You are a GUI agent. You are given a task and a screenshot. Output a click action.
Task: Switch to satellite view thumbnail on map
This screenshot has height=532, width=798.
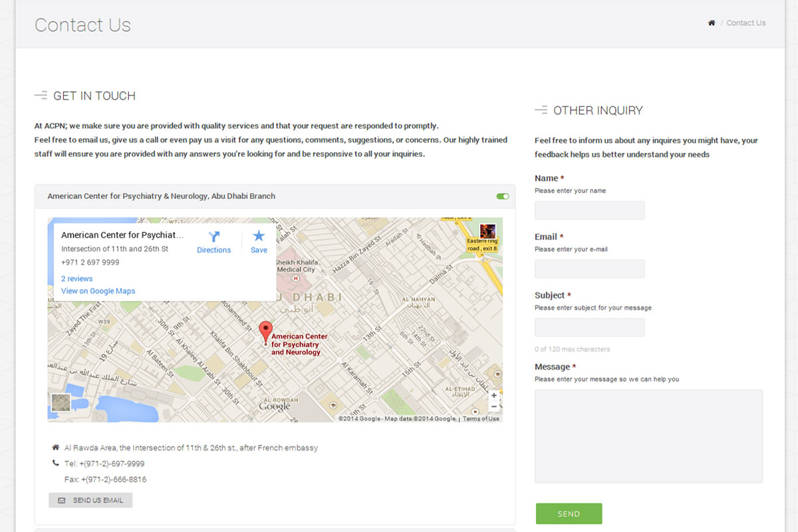61,403
